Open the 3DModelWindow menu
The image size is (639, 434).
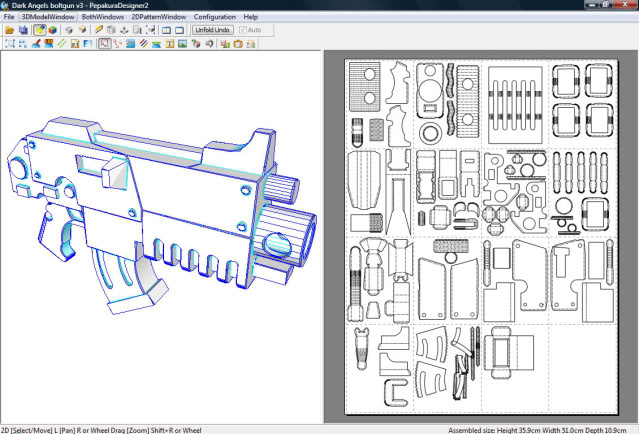point(47,17)
